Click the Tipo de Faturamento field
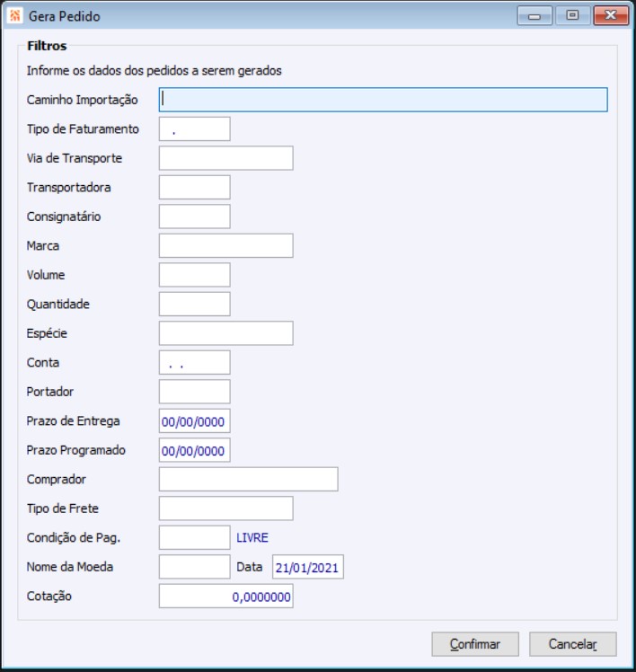This screenshot has width=636, height=672. (194, 129)
